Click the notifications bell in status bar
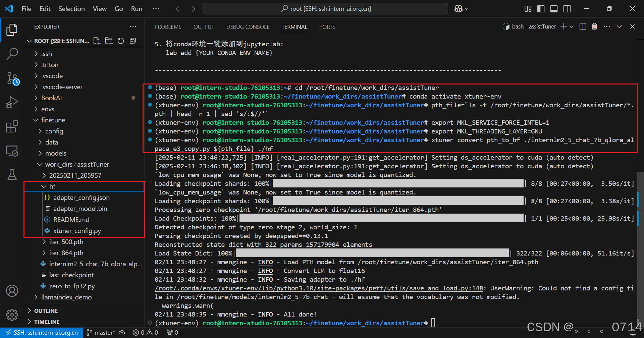Screen dimensions: 644x338 [633, 333]
